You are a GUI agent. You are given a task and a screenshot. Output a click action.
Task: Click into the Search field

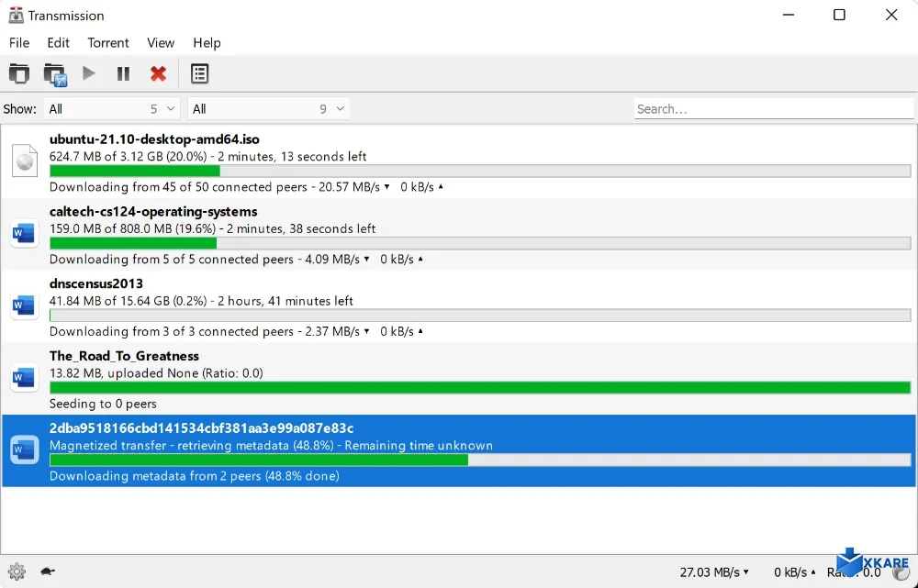coord(773,109)
